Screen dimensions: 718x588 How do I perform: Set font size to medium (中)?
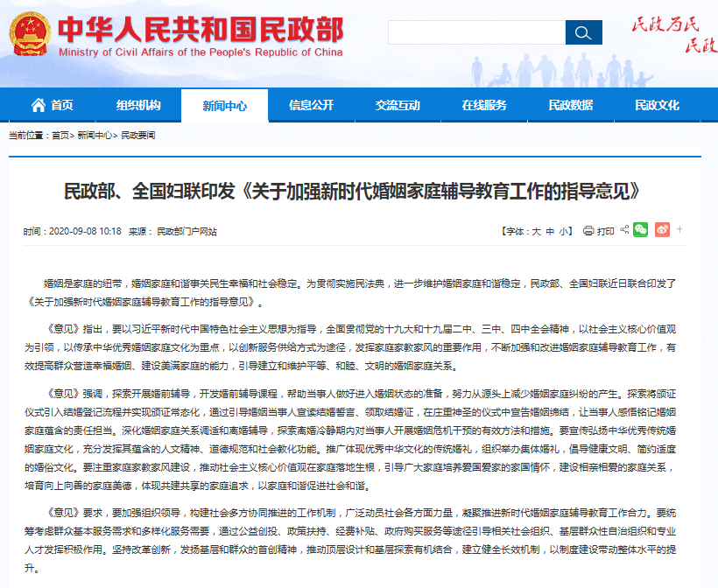click(x=550, y=232)
